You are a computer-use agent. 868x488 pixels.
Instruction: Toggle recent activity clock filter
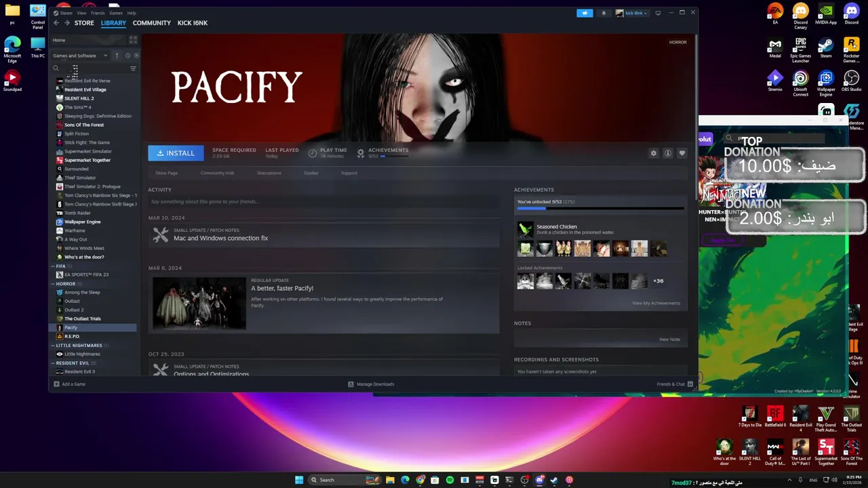[x=127, y=56]
